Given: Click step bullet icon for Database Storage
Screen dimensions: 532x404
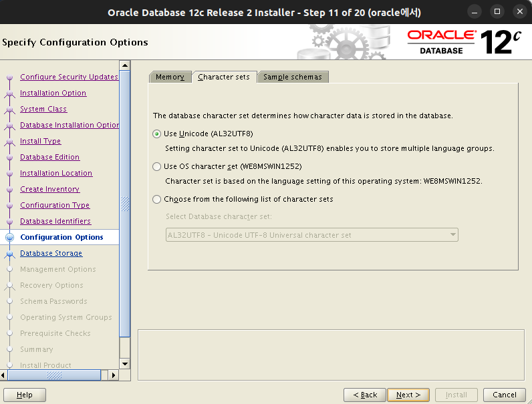Looking at the screenshot, I should 10,254.
